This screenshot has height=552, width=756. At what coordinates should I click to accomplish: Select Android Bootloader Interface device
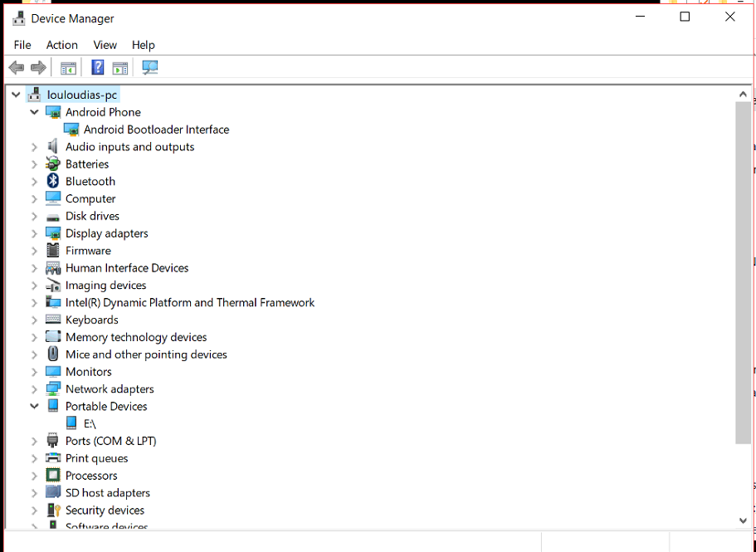156,129
